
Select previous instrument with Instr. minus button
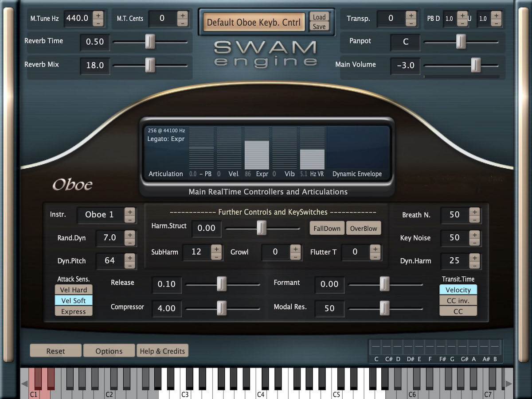[x=129, y=219]
